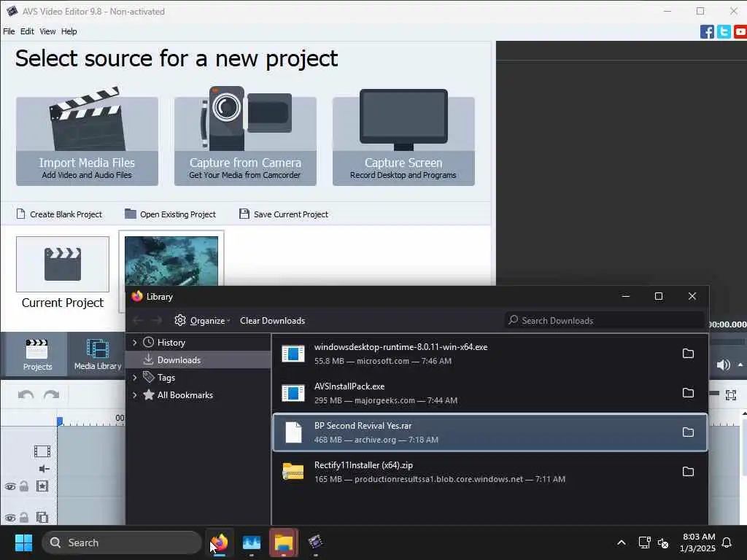The image size is (747, 560).
Task: Click the blue timeline playhead marker
Action: (60, 421)
